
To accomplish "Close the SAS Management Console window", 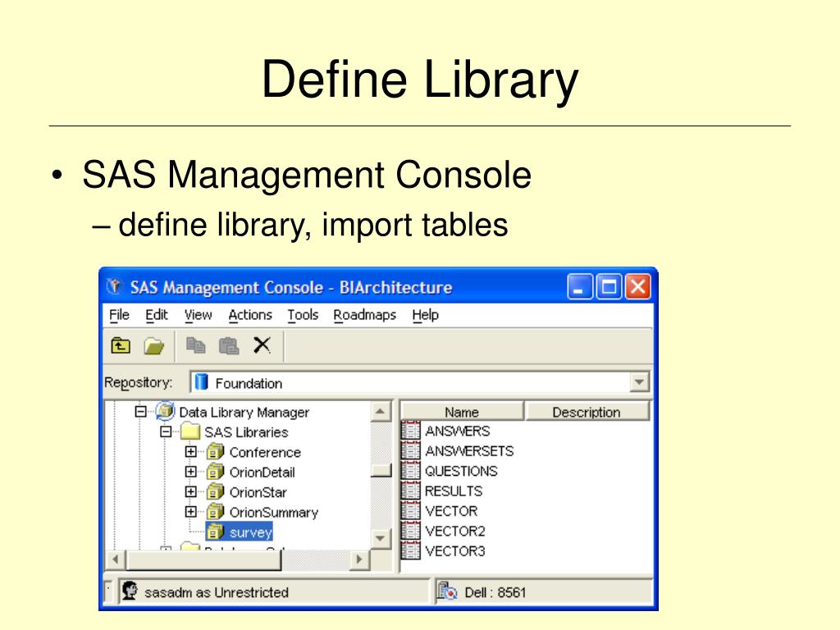I will tap(638, 286).
